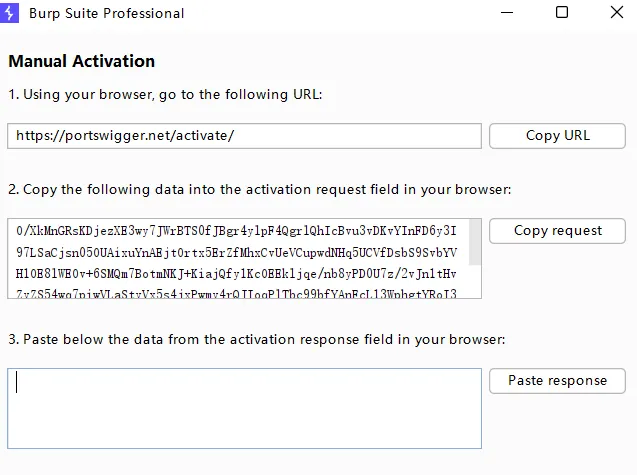Click the Paste response button

tap(557, 381)
